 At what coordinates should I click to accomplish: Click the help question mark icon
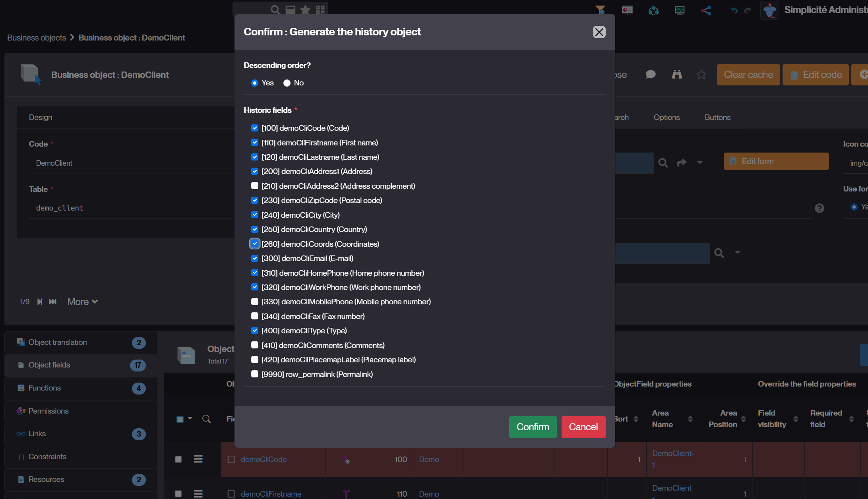[819, 208]
